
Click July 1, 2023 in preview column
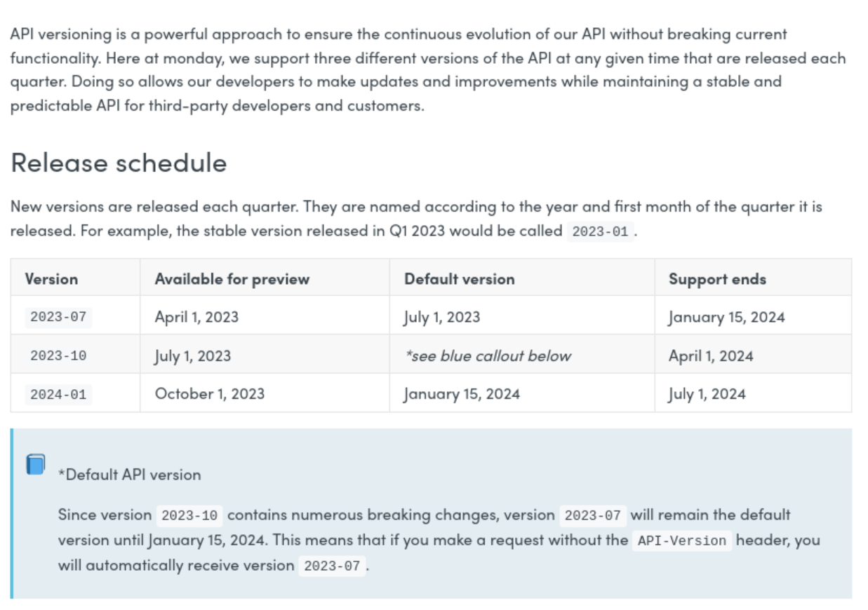click(x=193, y=355)
